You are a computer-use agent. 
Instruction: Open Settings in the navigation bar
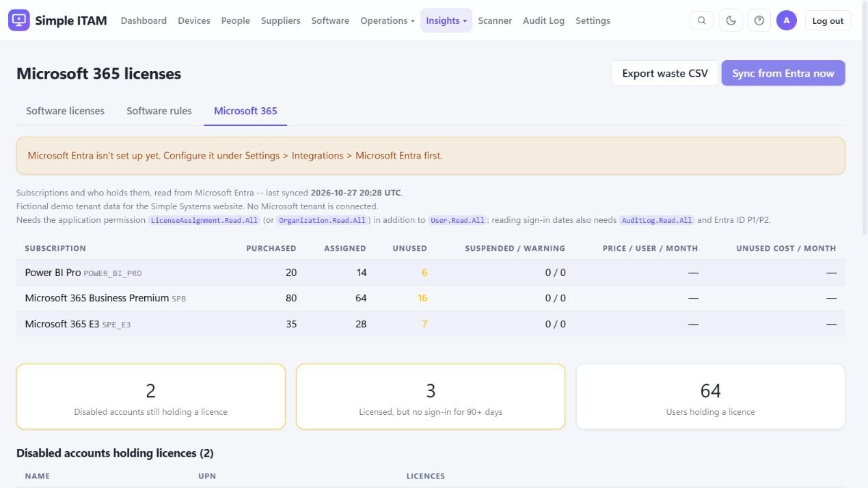click(x=593, y=21)
